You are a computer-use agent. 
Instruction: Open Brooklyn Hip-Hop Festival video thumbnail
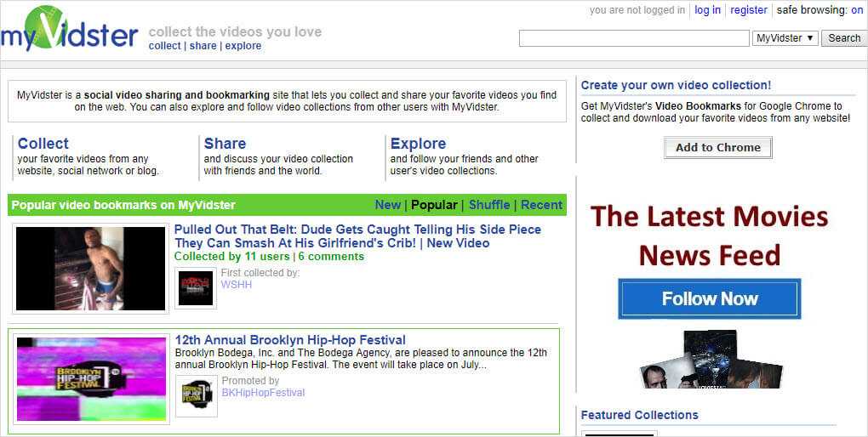(x=91, y=379)
